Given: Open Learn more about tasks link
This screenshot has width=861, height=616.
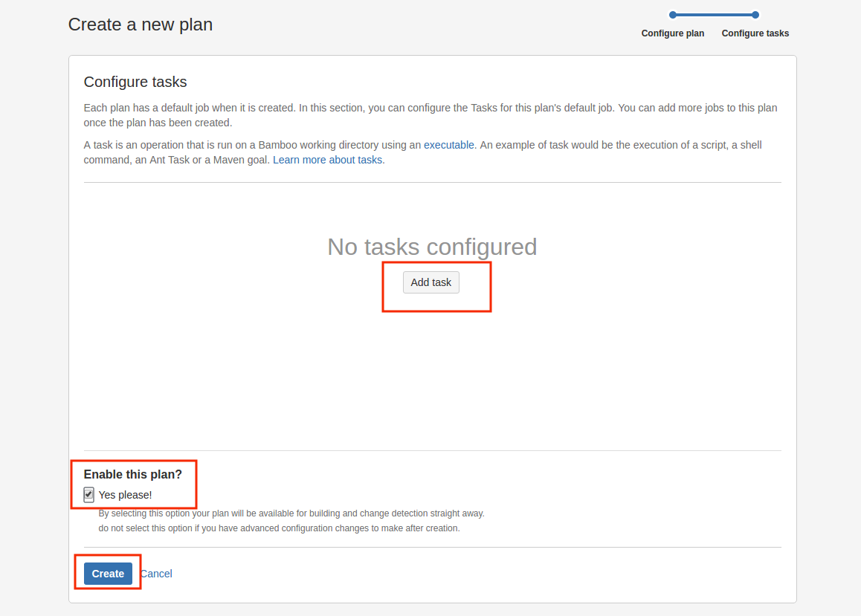Looking at the screenshot, I should pyautogui.click(x=327, y=160).
